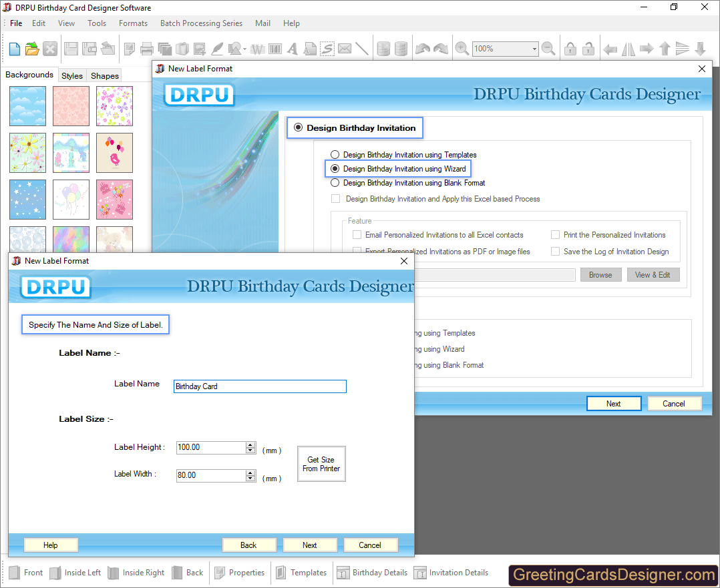Click the zoom in magnifier icon
This screenshot has height=588, width=720.
462,49
